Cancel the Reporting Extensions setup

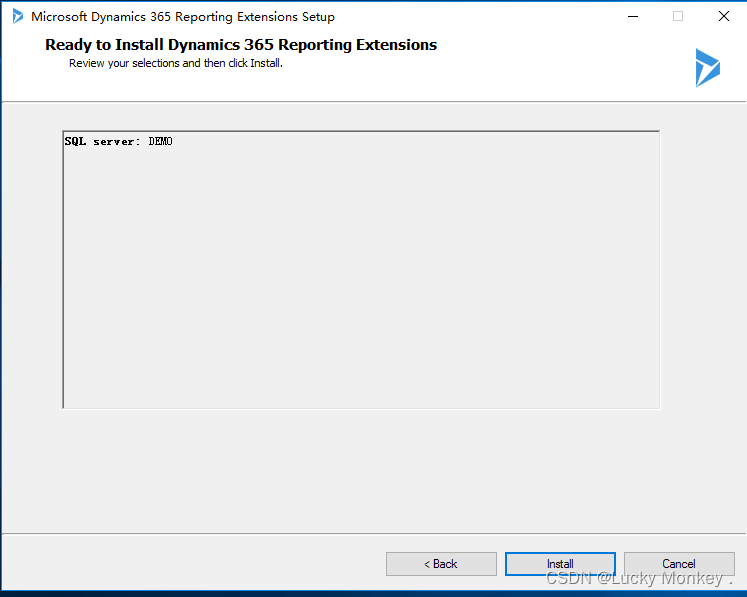679,564
